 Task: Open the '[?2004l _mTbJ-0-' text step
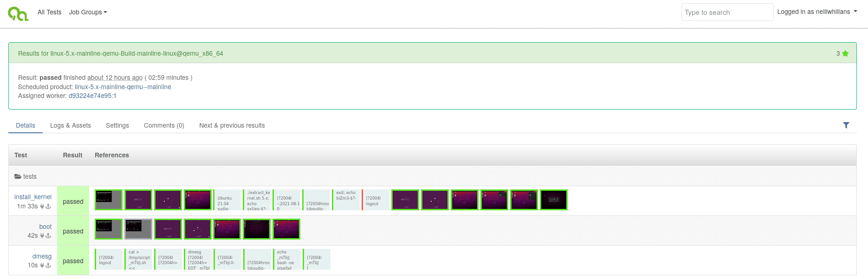227,259
